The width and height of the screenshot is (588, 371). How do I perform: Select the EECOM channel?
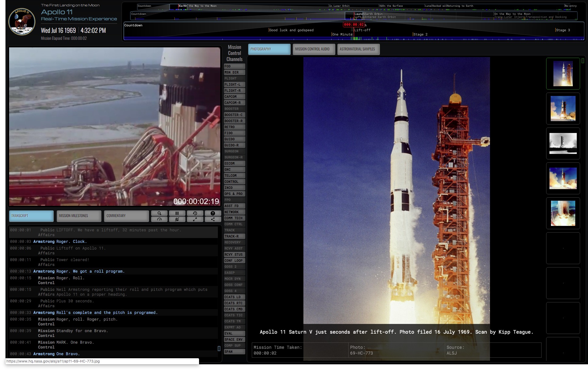pos(234,163)
